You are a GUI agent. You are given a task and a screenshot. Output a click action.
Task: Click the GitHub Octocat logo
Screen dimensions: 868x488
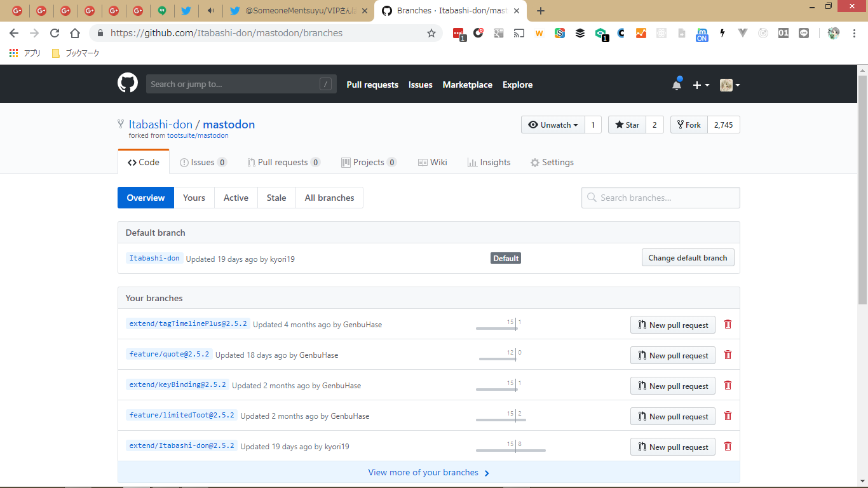128,84
